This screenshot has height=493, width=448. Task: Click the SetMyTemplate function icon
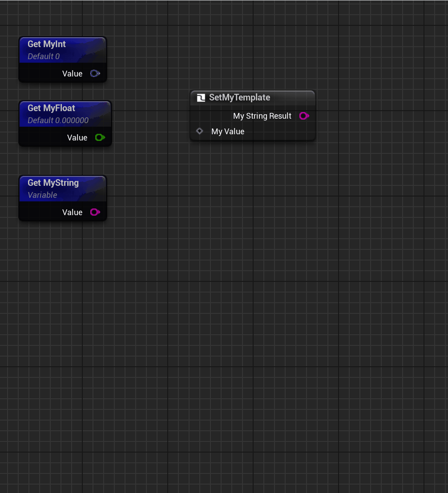201,98
